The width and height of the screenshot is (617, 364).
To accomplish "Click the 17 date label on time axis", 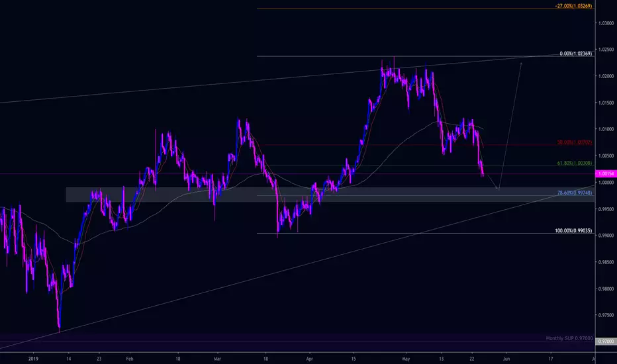I will coord(551,359).
